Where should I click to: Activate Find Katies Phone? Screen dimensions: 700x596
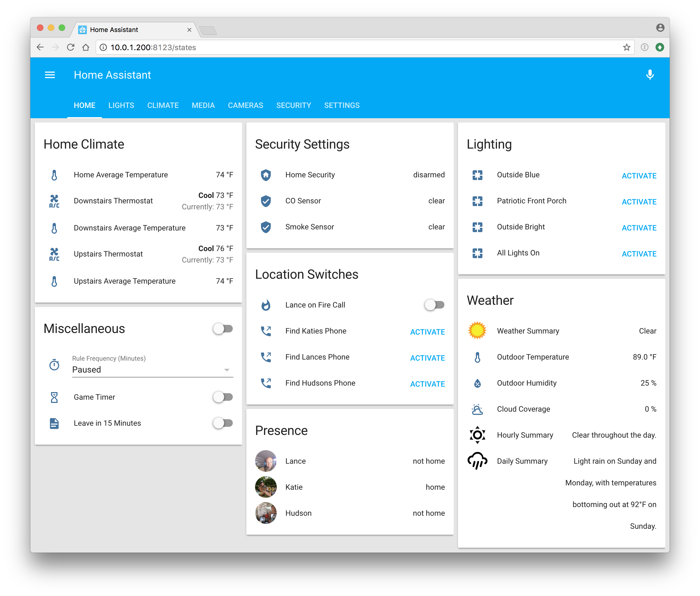click(427, 332)
